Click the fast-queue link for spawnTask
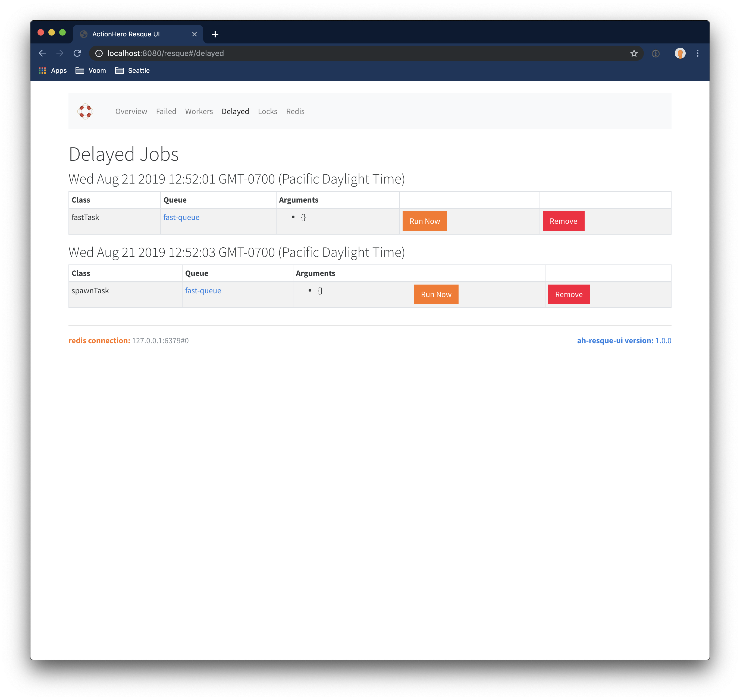The width and height of the screenshot is (740, 700). [x=203, y=290]
